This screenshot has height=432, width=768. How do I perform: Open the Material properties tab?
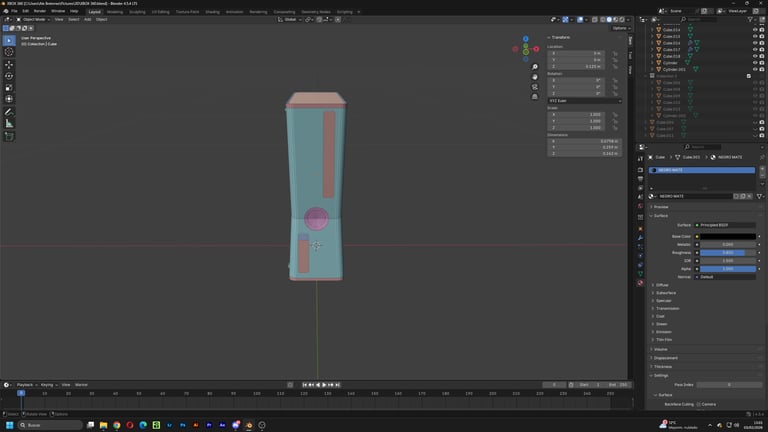pyautogui.click(x=640, y=283)
